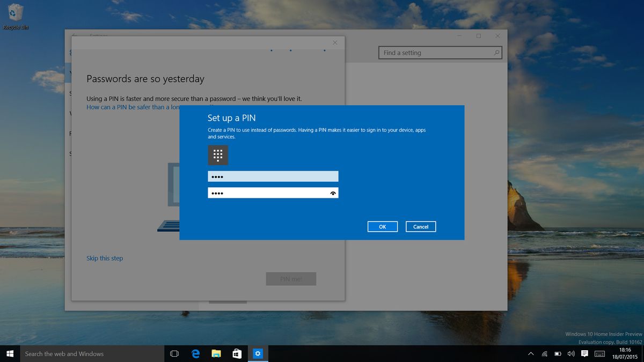Open the Recycle Bin on the desktop
The image size is (644, 362).
tap(15, 12)
